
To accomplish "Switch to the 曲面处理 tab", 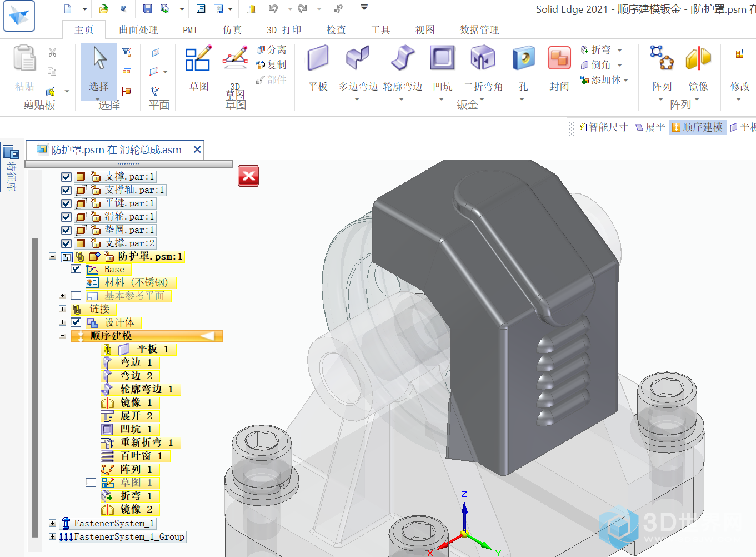I will pyautogui.click(x=138, y=30).
